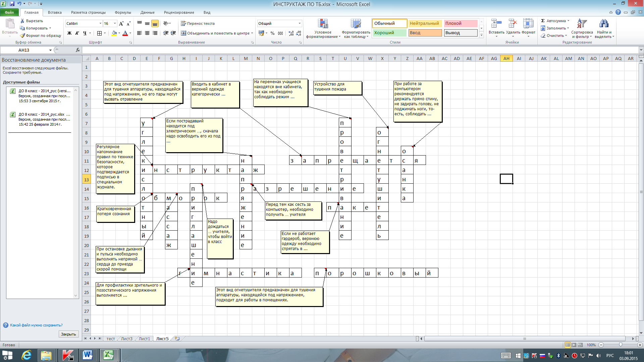
Task: Click Insert cells icon
Action: (496, 24)
